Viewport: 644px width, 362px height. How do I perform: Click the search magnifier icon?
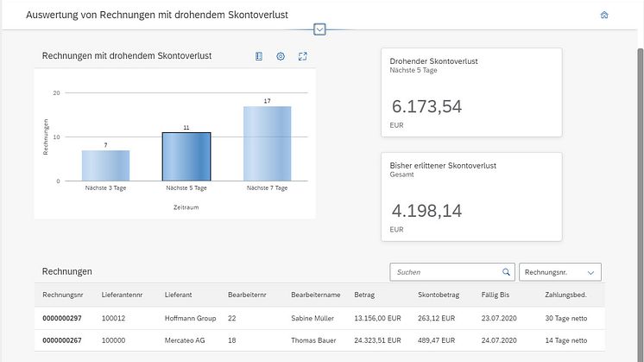[506, 272]
